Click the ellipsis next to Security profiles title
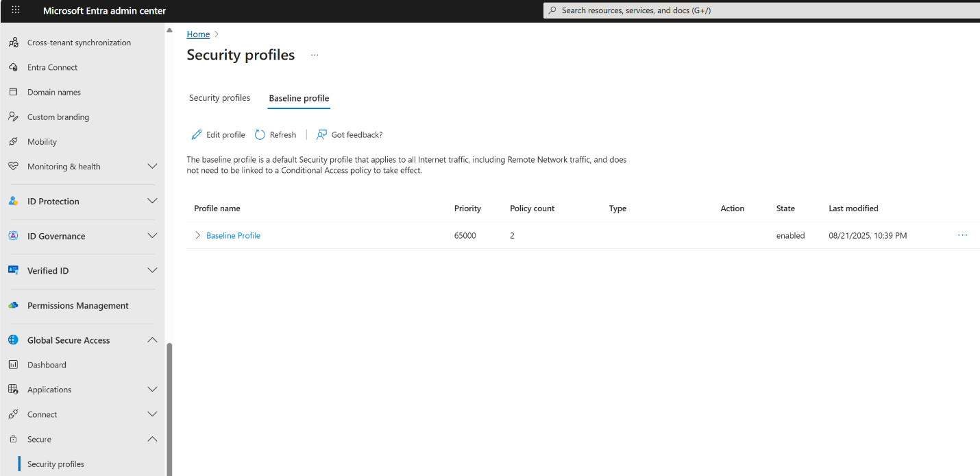This screenshot has height=476, width=980. (315, 55)
